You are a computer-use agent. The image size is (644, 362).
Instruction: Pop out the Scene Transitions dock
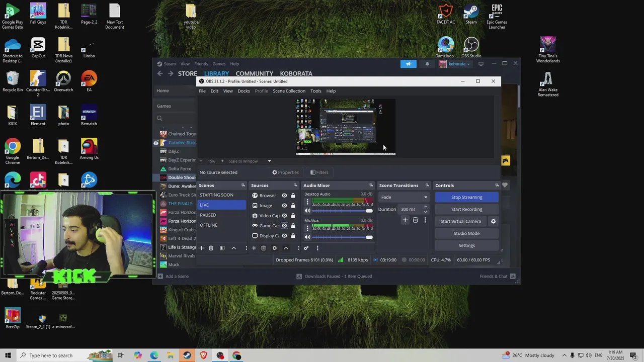[427, 186]
